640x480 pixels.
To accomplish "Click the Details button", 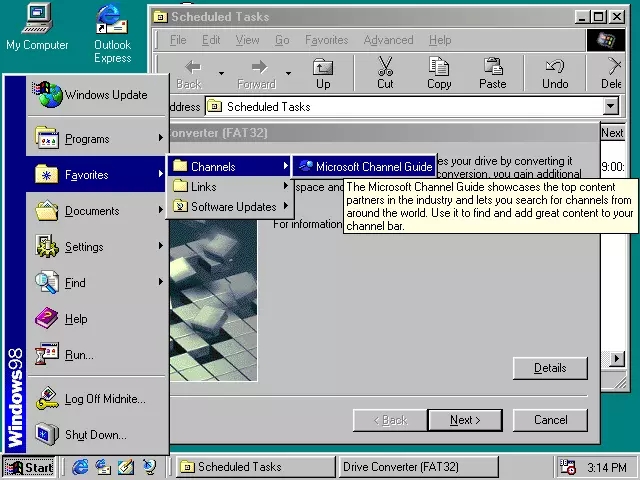I will pyautogui.click(x=550, y=368).
